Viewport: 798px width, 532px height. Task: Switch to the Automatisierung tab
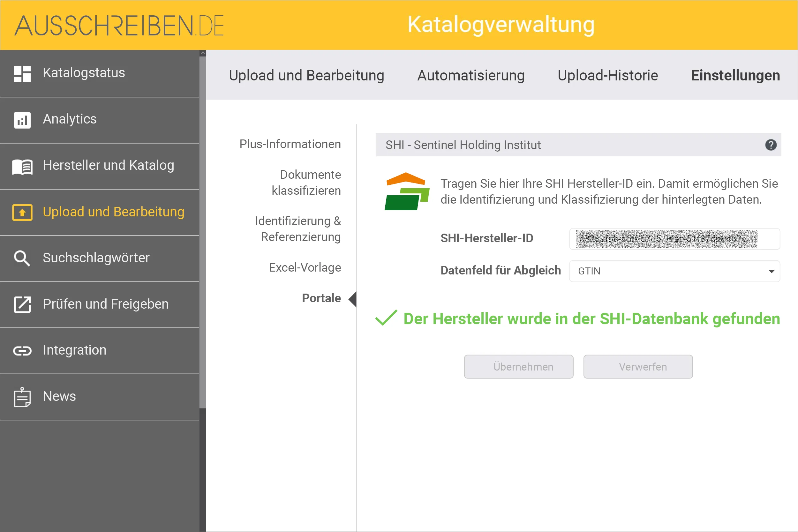click(471, 75)
